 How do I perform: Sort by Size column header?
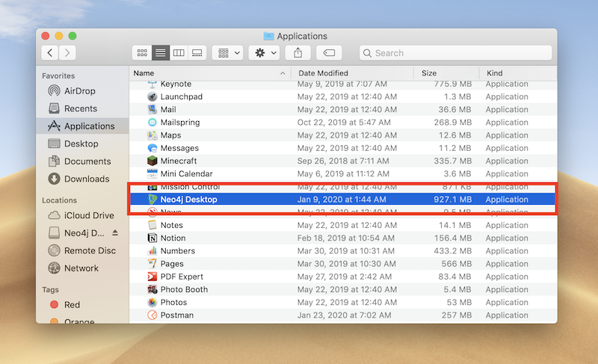pyautogui.click(x=446, y=73)
